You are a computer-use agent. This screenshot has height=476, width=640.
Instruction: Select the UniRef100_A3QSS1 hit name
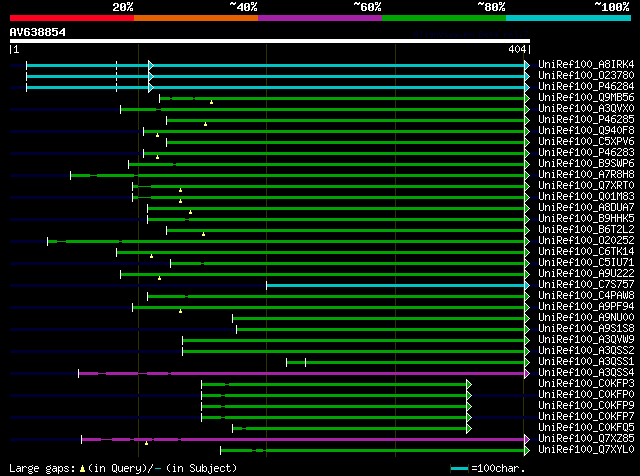[x=586, y=362]
